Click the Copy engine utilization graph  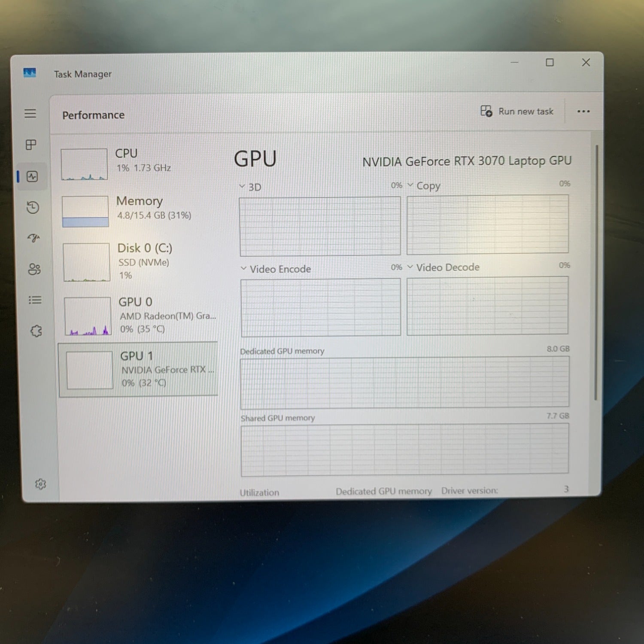pos(488,224)
